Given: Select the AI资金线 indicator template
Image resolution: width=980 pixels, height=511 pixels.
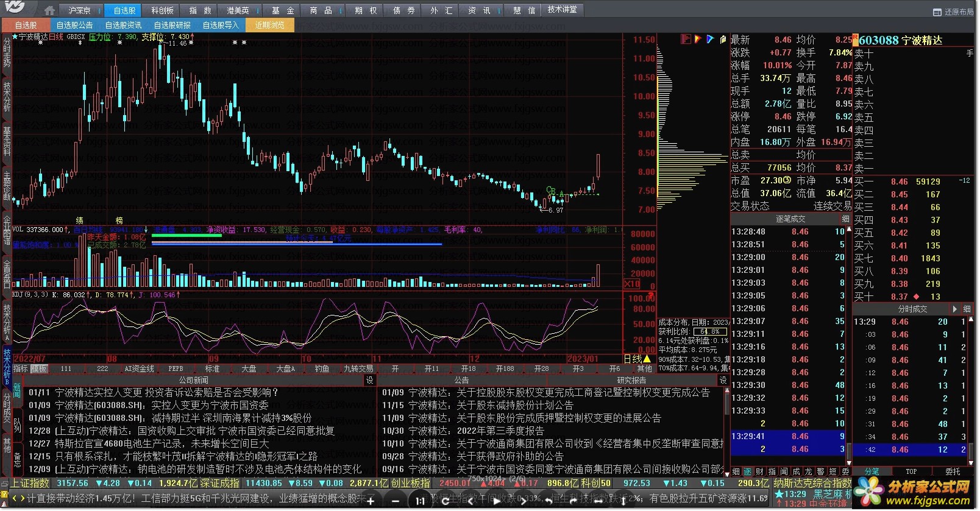Looking at the screenshot, I should click(x=139, y=369).
